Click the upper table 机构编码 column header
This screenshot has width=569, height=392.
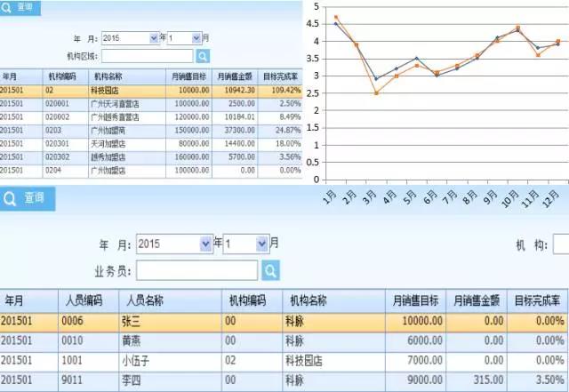tap(65, 76)
